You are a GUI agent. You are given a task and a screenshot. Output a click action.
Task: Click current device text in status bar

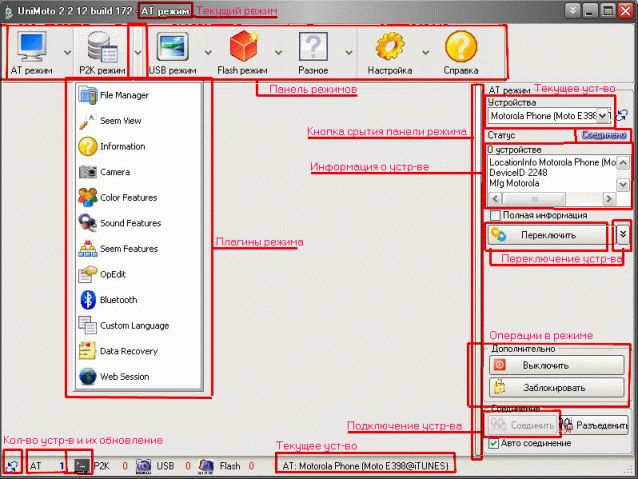365,466
